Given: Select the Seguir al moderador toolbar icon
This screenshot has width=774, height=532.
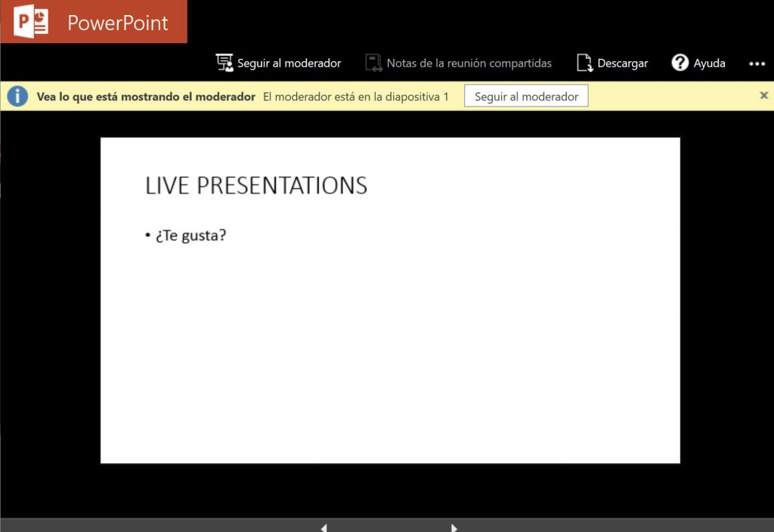Looking at the screenshot, I should click(x=224, y=63).
